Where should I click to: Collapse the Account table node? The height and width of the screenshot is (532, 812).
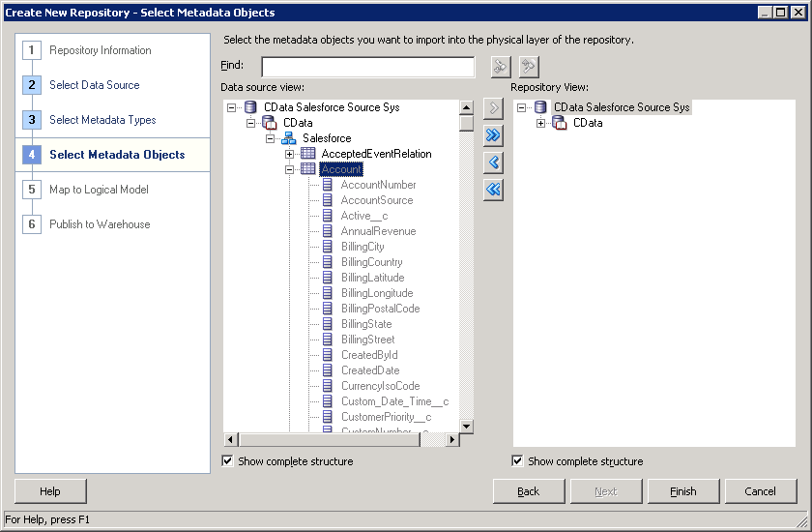click(290, 169)
